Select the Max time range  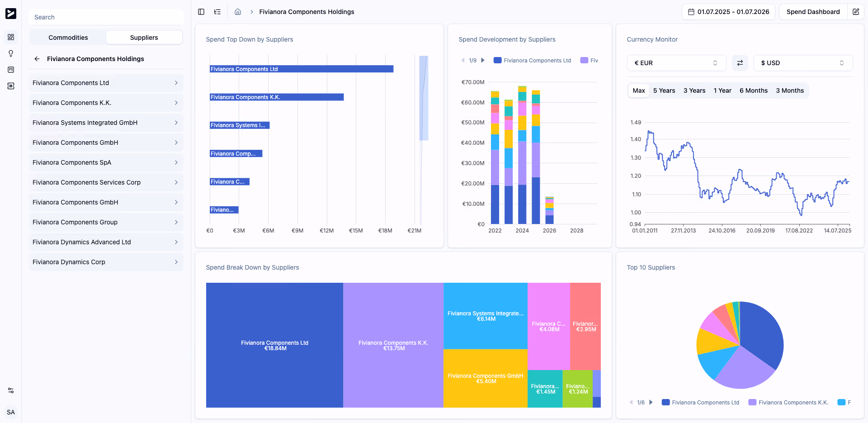[639, 90]
